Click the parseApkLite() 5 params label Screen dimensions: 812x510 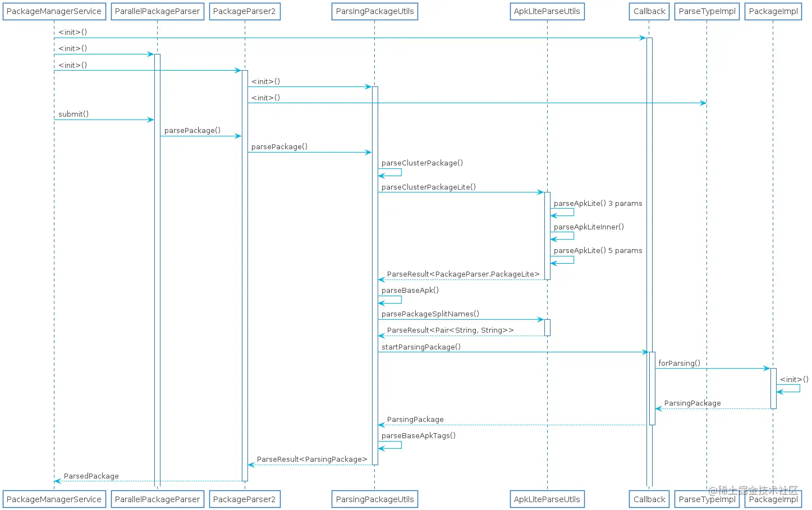(x=598, y=250)
